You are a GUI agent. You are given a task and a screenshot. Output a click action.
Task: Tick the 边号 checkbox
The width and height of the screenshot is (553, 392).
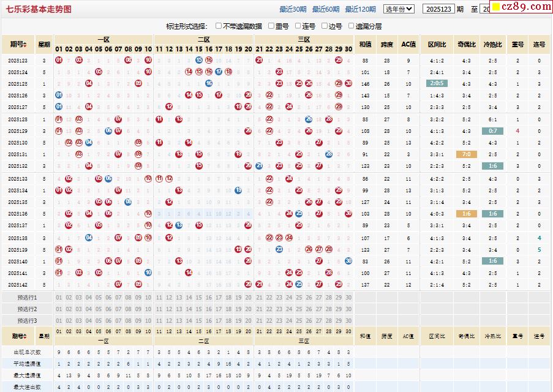click(x=325, y=26)
